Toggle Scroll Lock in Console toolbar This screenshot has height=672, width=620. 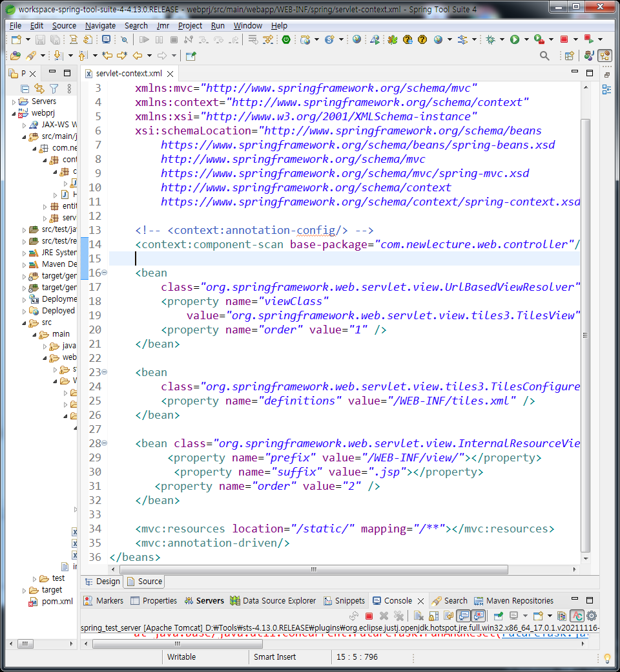(x=433, y=616)
